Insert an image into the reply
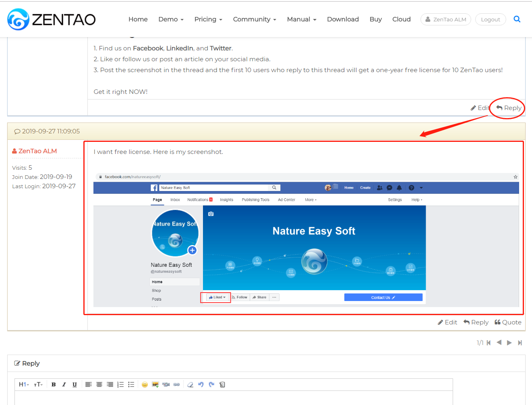 155,384
